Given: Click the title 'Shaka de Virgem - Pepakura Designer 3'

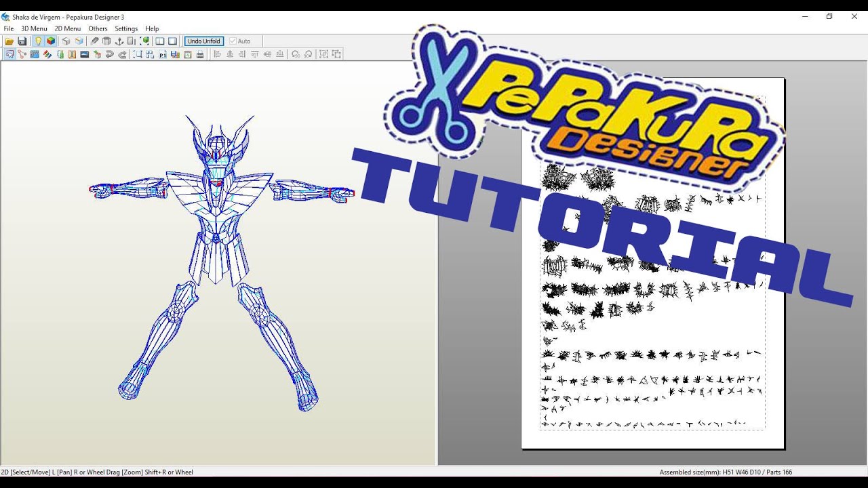Looking at the screenshot, I should click(x=68, y=17).
